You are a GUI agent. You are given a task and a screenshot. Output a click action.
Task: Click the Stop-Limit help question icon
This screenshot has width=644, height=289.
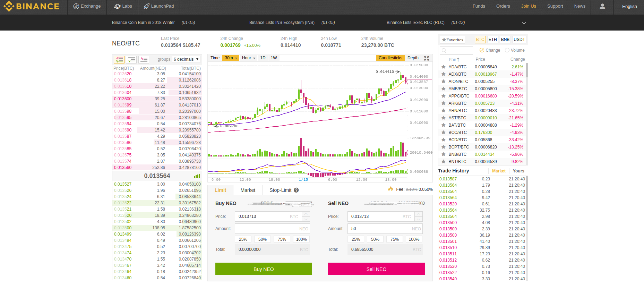tap(296, 190)
